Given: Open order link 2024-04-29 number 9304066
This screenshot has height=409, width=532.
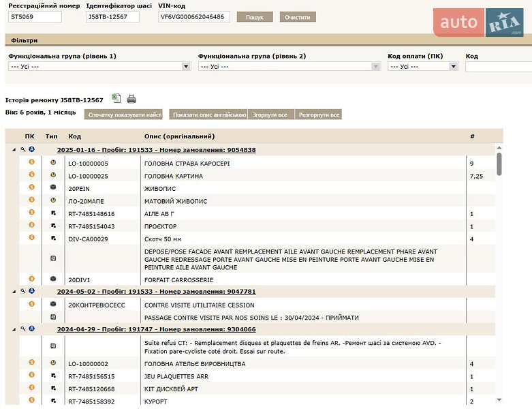Looking at the screenshot, I should tap(156, 329).
